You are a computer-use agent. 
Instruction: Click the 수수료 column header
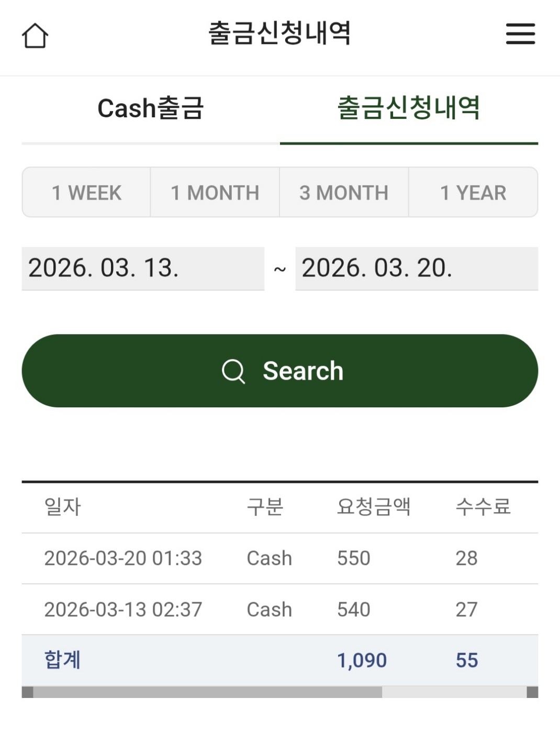tap(483, 507)
